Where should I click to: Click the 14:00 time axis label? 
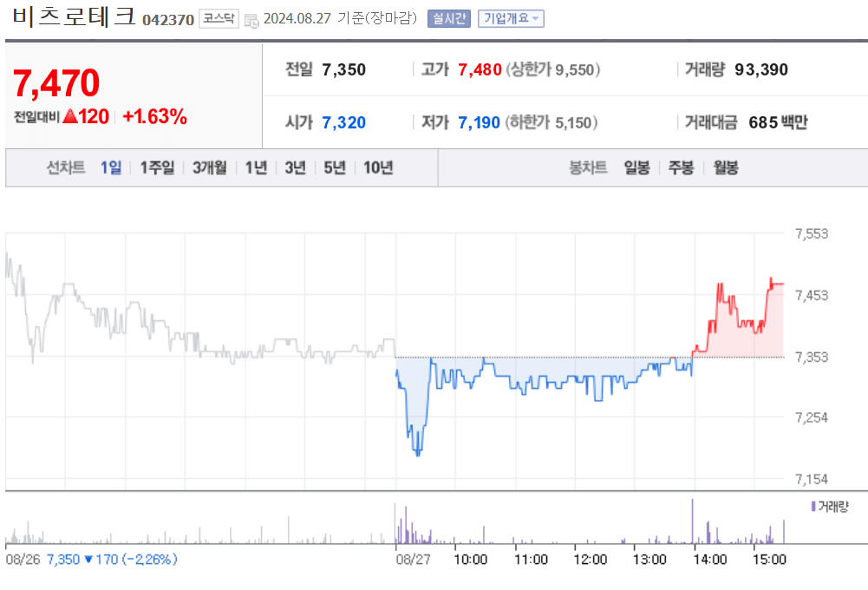709,560
